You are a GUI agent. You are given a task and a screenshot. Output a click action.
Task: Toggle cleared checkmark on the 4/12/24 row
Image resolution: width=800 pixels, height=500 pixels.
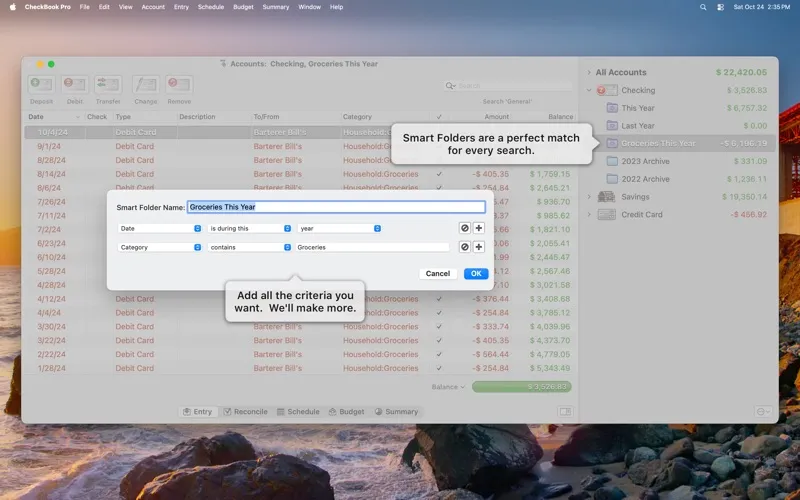coord(439,299)
